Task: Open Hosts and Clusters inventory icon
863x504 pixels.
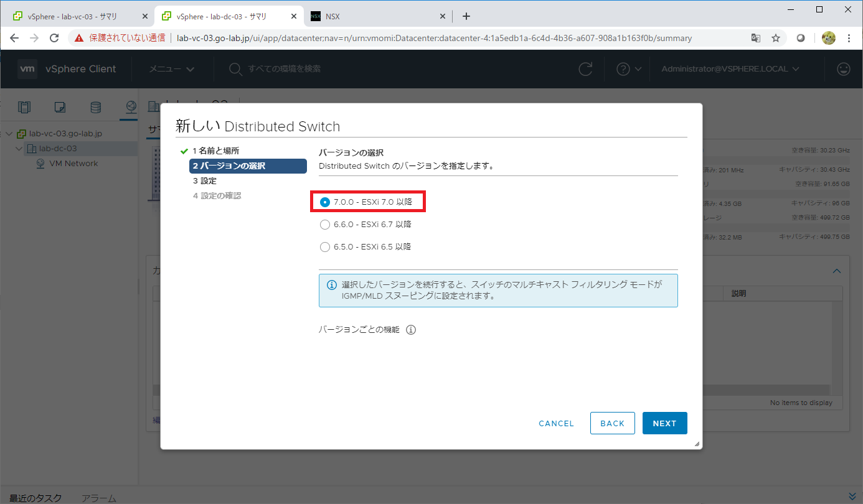Action: coord(24,107)
